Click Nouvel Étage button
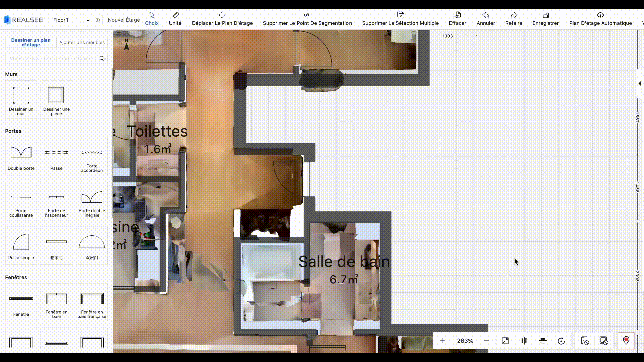 (124, 20)
